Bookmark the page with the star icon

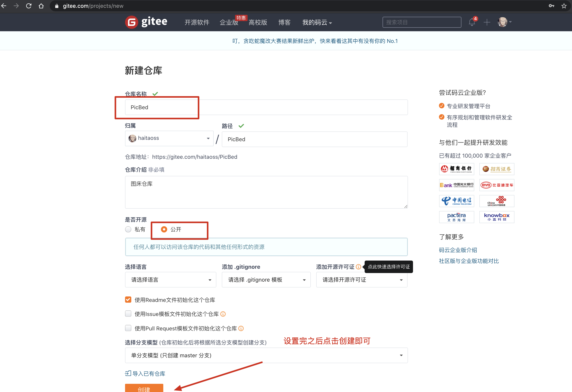(x=564, y=6)
